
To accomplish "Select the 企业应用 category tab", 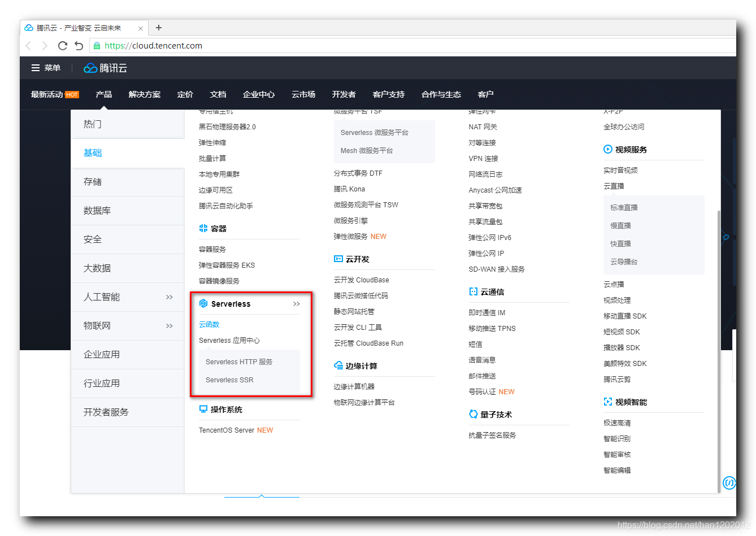I will pyautogui.click(x=128, y=355).
